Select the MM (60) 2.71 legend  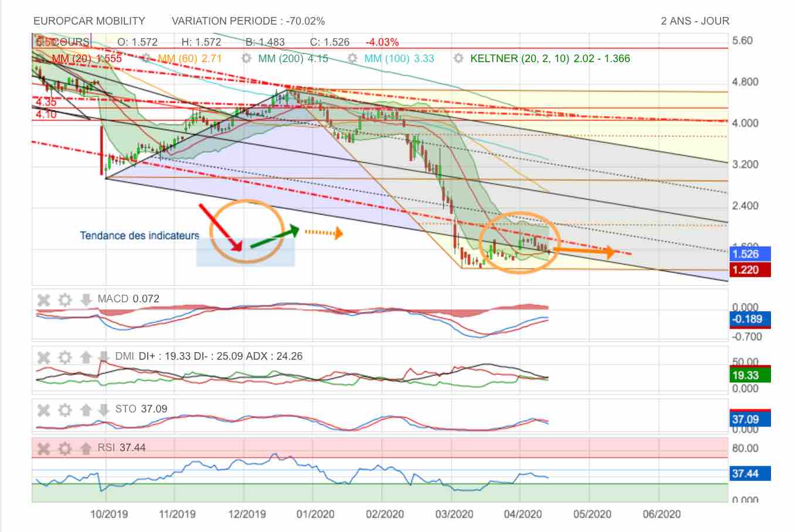[189, 59]
